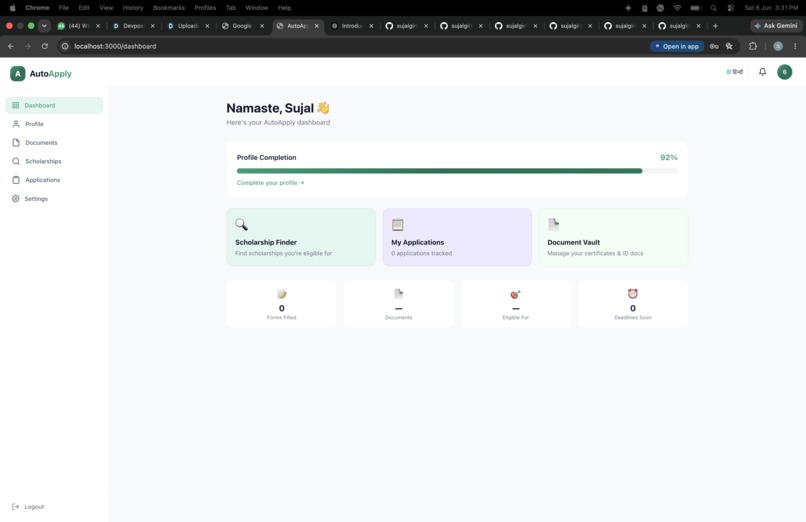Open the My Applications card

coord(457,237)
